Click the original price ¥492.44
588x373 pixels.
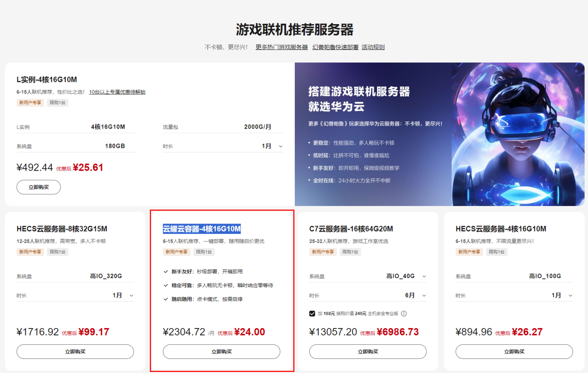(35, 167)
